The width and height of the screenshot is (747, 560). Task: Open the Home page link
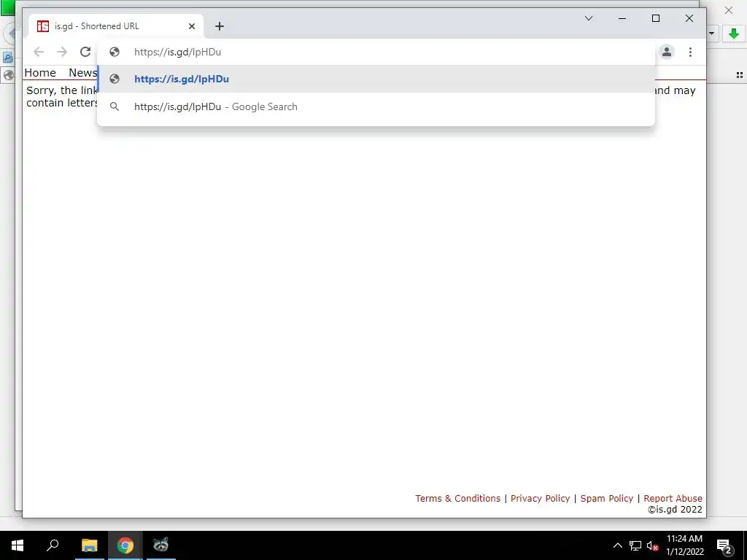pos(40,73)
